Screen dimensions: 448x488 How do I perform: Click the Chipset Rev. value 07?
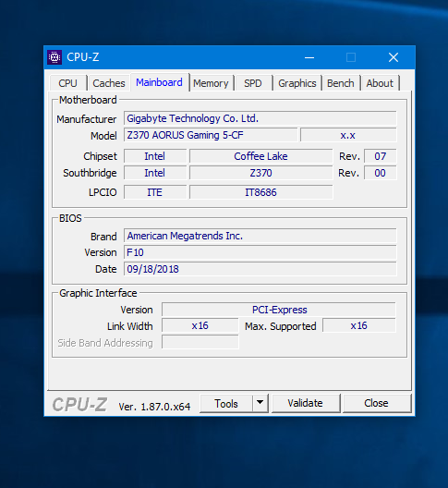tap(381, 156)
